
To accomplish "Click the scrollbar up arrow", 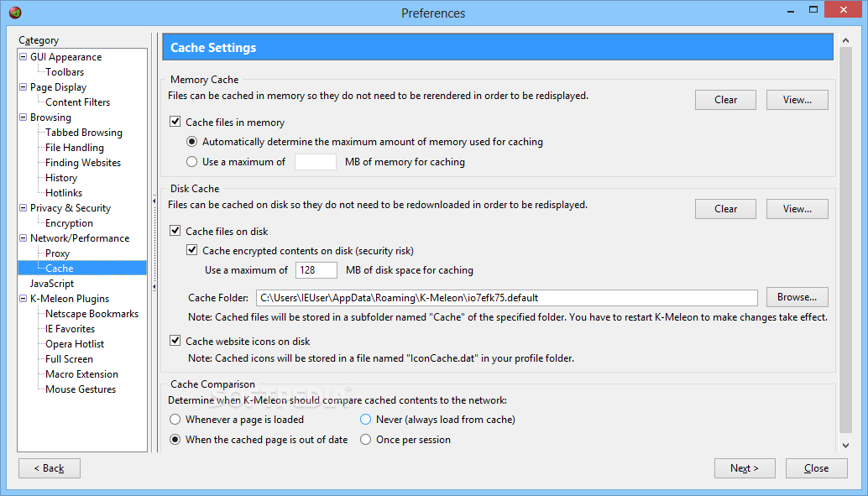I will coord(845,40).
